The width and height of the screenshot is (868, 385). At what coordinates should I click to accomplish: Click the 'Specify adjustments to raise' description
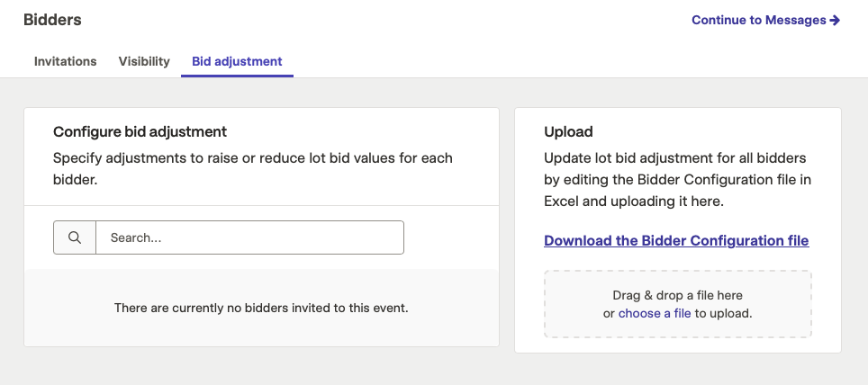click(x=253, y=169)
